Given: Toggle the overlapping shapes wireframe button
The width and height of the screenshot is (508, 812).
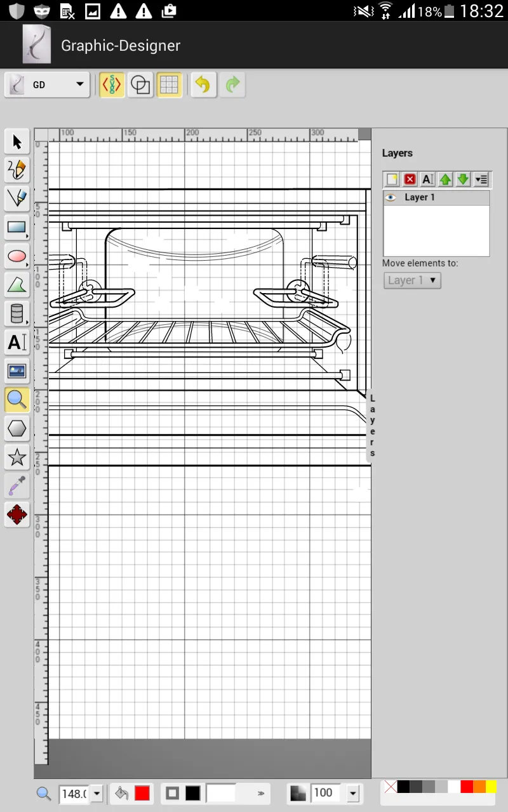Looking at the screenshot, I should [140, 84].
